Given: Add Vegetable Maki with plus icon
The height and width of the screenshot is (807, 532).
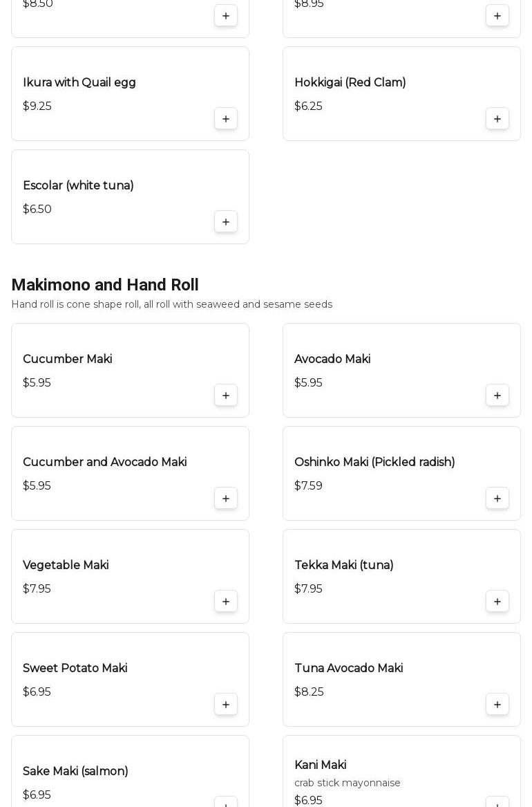Looking at the screenshot, I should tap(226, 601).
